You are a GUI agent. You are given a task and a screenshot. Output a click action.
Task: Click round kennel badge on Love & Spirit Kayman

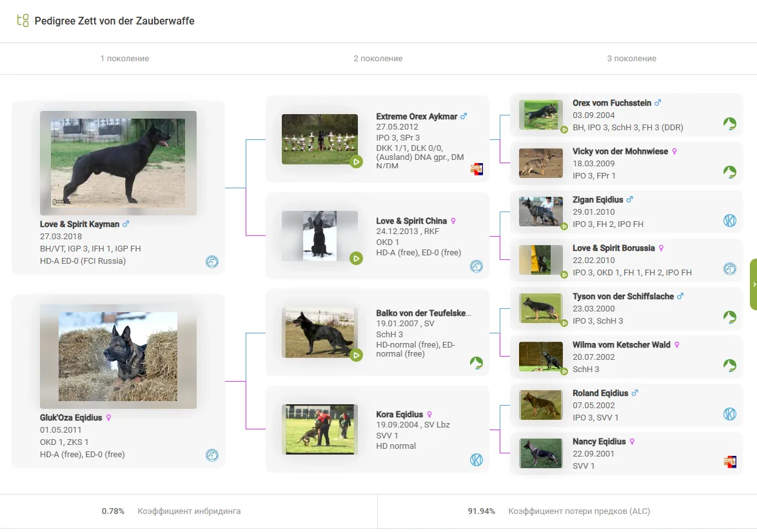pyautogui.click(x=212, y=262)
